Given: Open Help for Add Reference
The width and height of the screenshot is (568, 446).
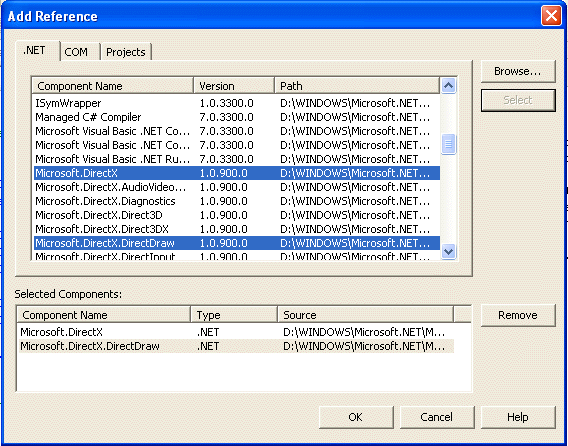Looking at the screenshot, I should (x=518, y=417).
